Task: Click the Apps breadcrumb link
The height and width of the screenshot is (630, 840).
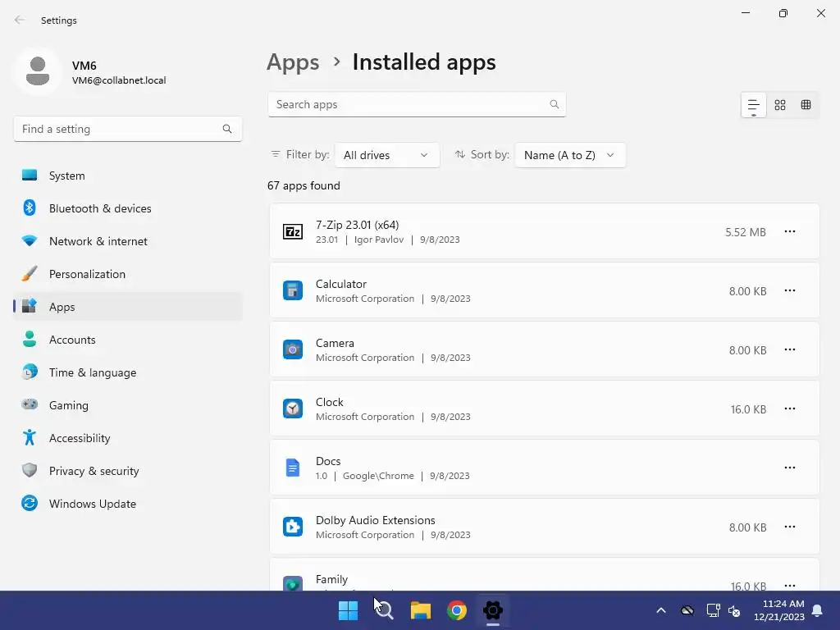Action: pyautogui.click(x=293, y=62)
